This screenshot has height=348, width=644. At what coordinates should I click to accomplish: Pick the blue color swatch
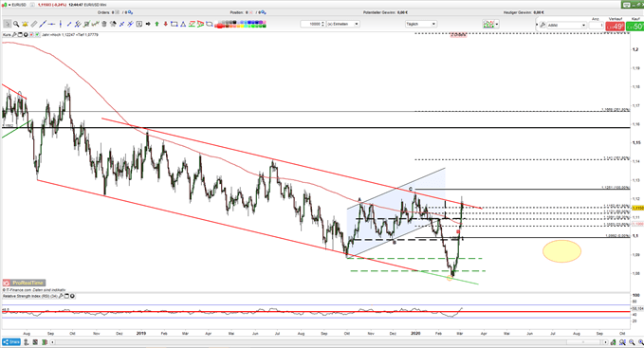point(248,22)
